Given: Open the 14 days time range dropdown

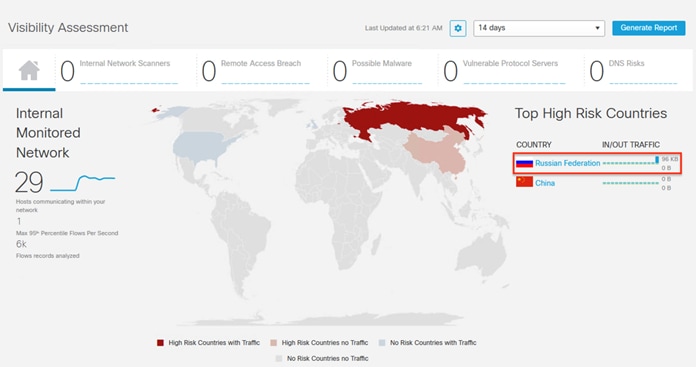Looking at the screenshot, I should pos(539,28).
